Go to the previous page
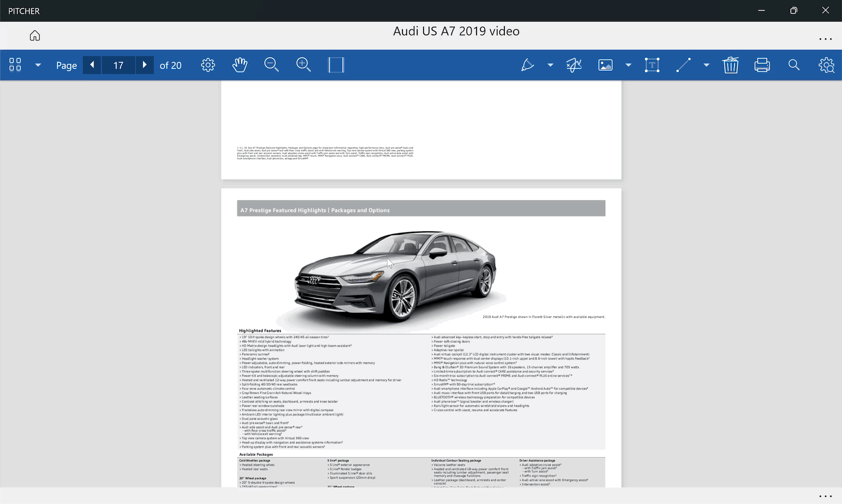Screen dimensions: 842x504 (92, 65)
